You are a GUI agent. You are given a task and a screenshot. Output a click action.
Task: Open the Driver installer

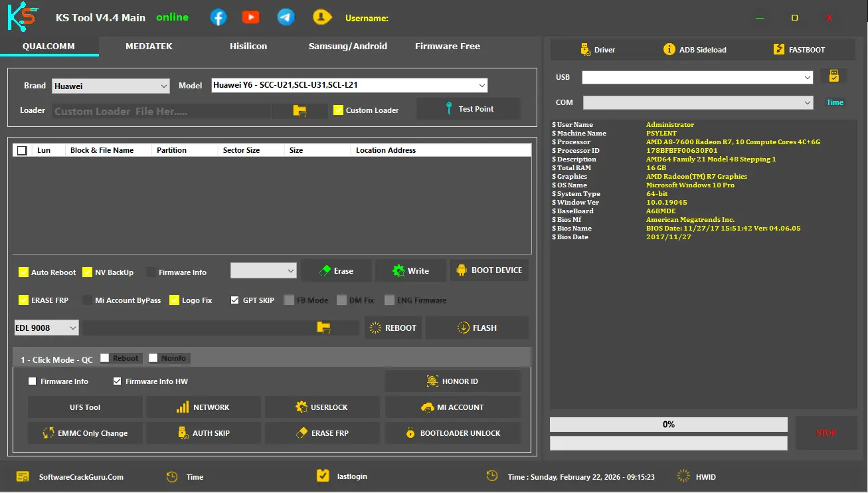(598, 50)
